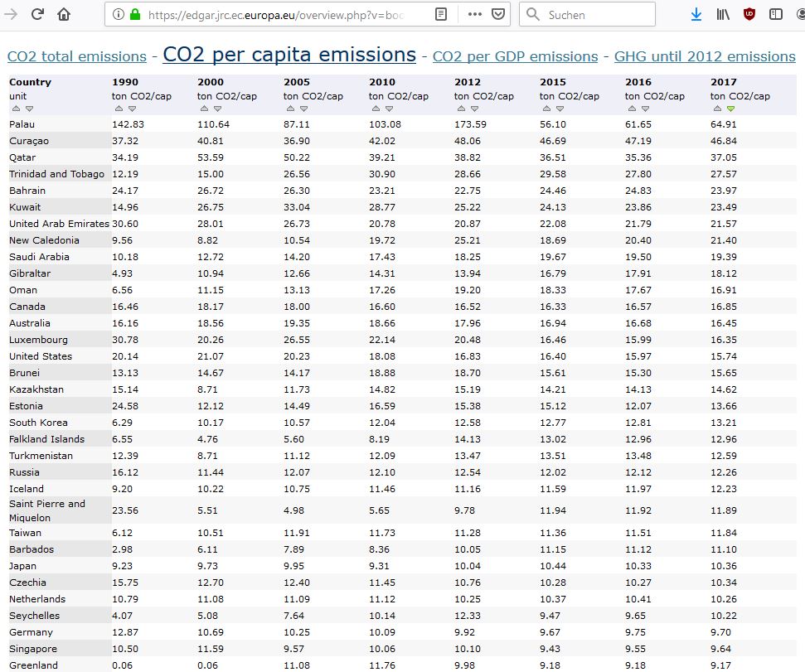Click Canada's 2017 value 16.85
Screen dimensions: 805x672
pyautogui.click(x=724, y=307)
